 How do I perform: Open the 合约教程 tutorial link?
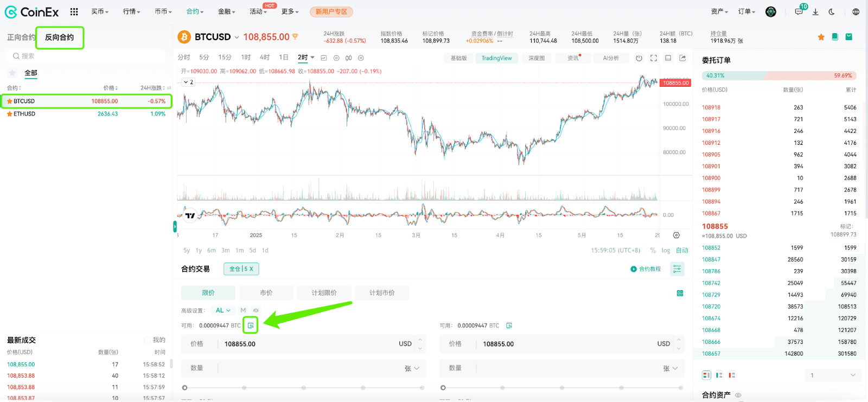[x=646, y=269]
